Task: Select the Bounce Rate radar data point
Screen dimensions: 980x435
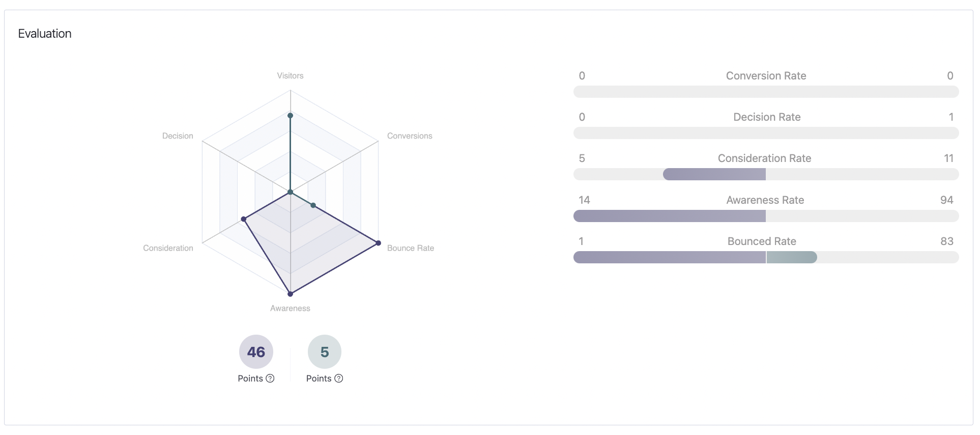Action: coord(378,243)
